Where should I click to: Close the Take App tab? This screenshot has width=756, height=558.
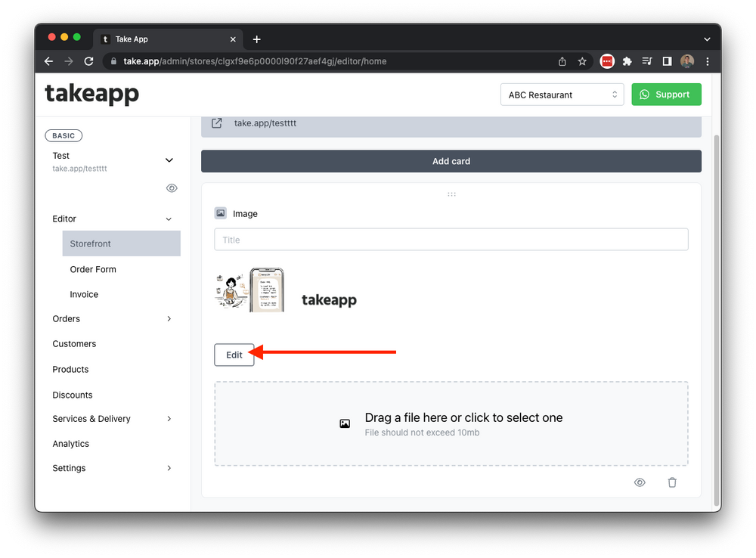tap(233, 39)
